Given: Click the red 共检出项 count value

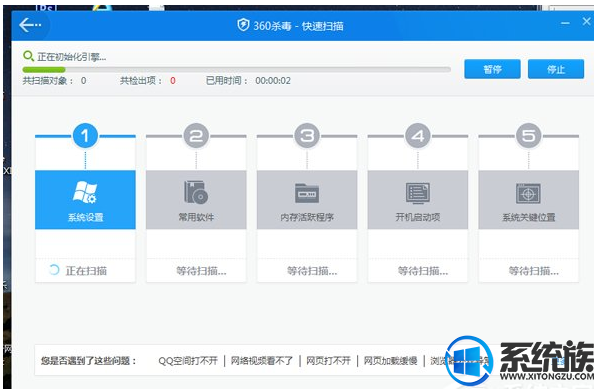Looking at the screenshot, I should (173, 80).
